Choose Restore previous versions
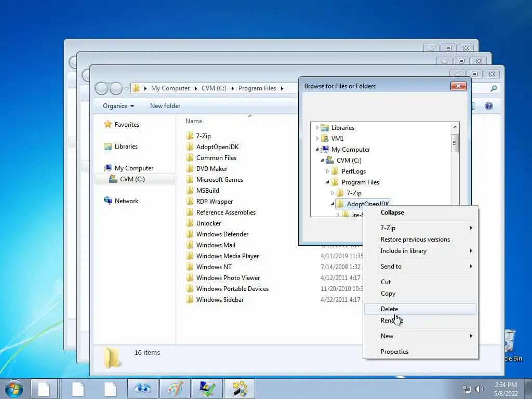This screenshot has height=399, width=532. click(x=420, y=239)
